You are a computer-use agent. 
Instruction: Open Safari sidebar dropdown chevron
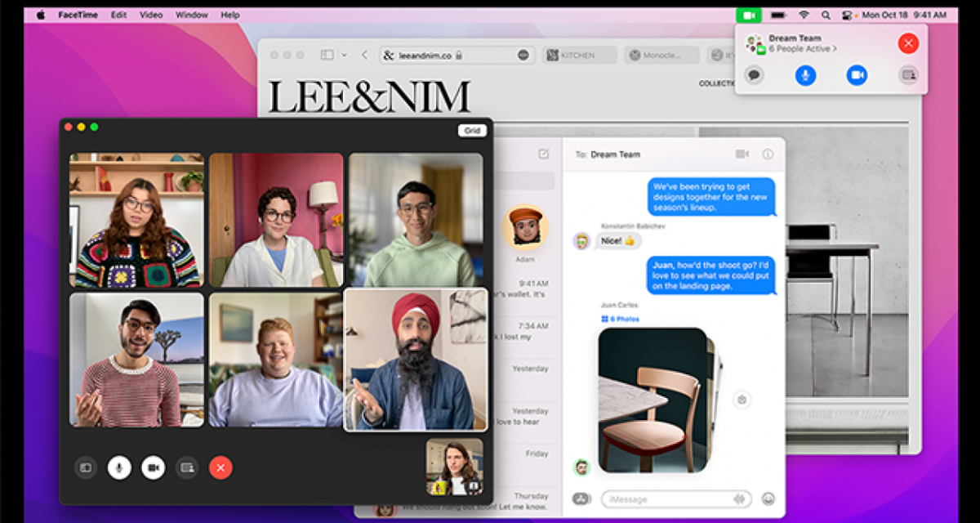tap(344, 55)
